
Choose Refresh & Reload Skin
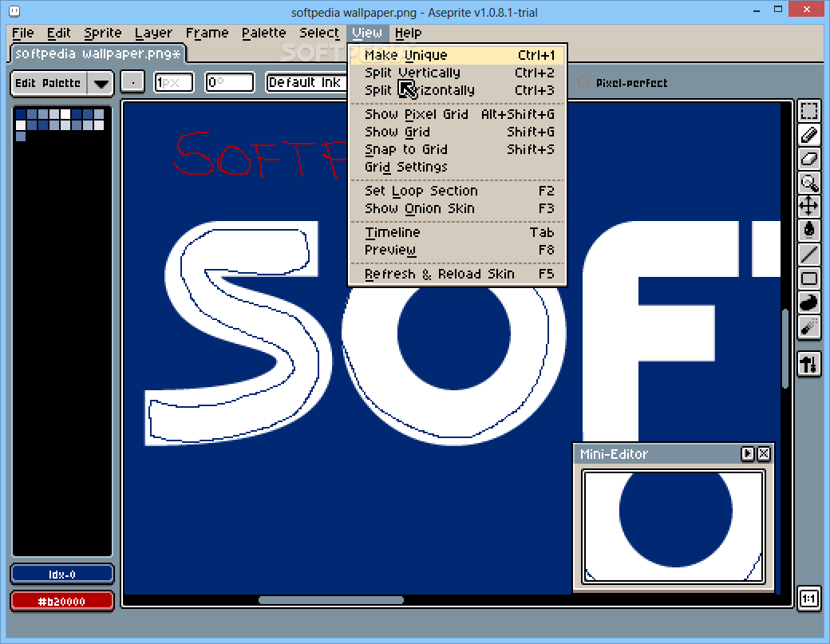click(x=458, y=274)
